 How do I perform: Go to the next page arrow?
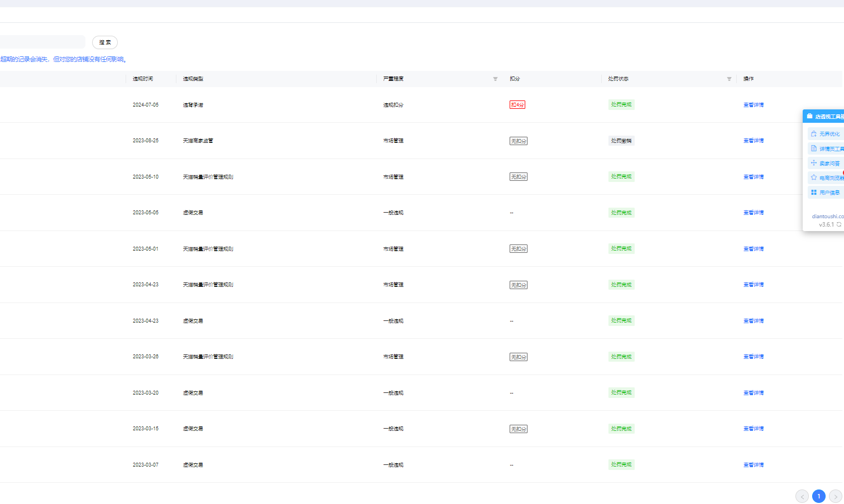(836, 496)
